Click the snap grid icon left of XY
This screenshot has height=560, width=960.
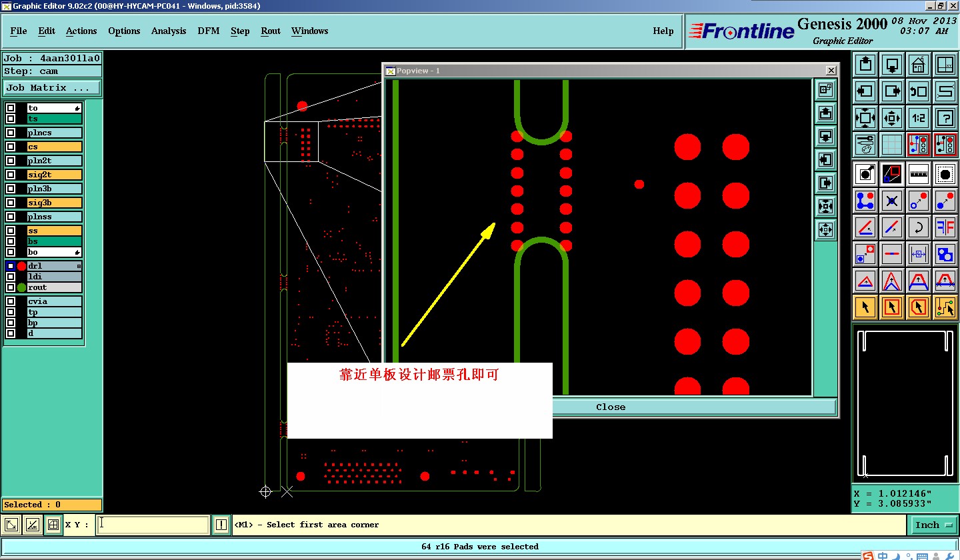point(54,525)
